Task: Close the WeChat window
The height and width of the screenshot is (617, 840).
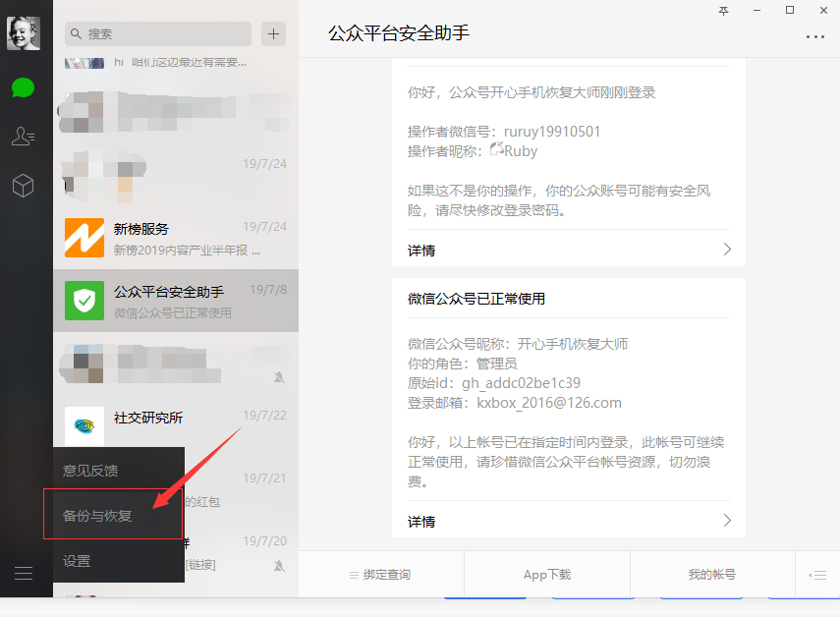Action: 823,10
